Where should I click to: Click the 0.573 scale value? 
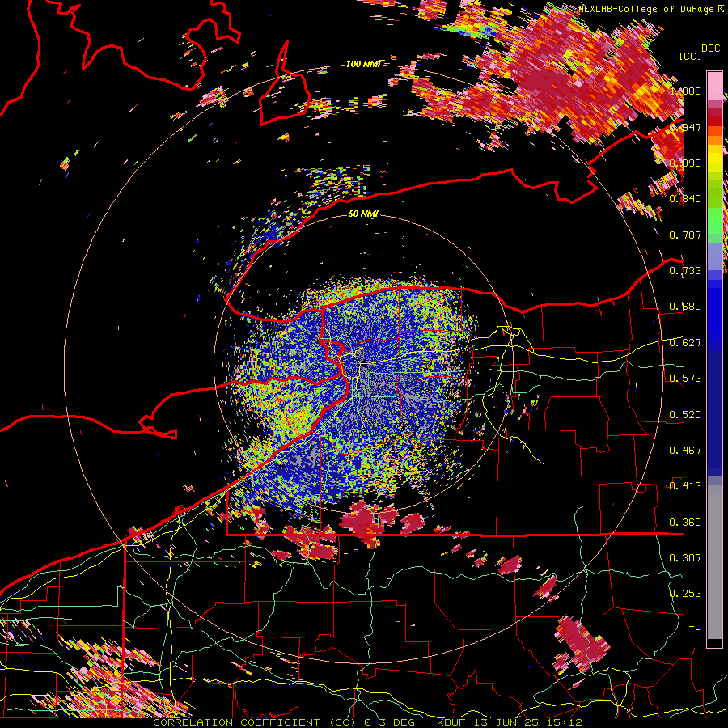685,378
